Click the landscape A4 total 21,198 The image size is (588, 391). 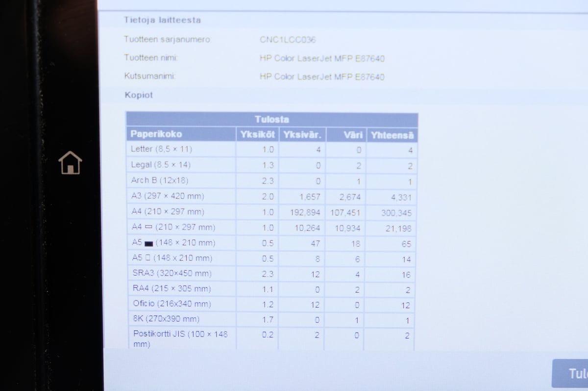398,229
